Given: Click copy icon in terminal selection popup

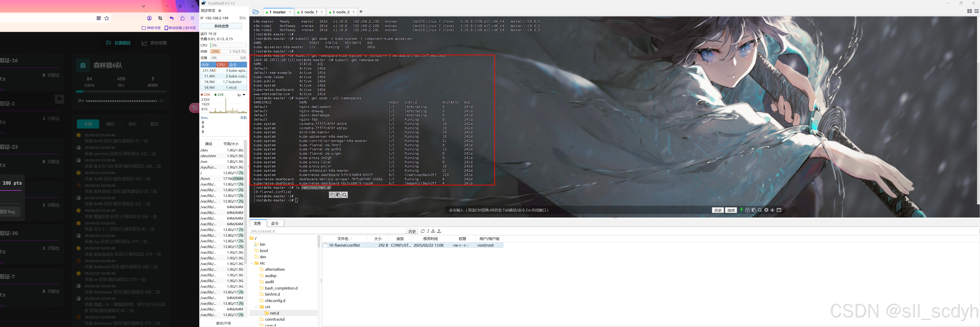Looking at the screenshot, I should pyautogui.click(x=332, y=195).
